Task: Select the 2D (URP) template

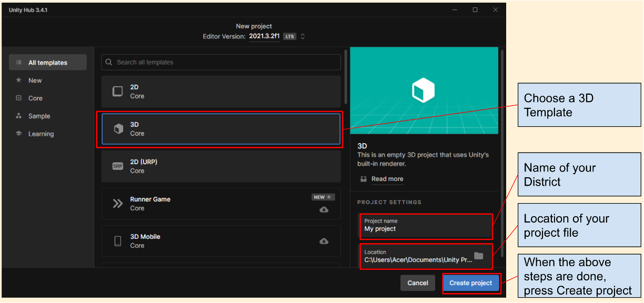Action: (221, 166)
